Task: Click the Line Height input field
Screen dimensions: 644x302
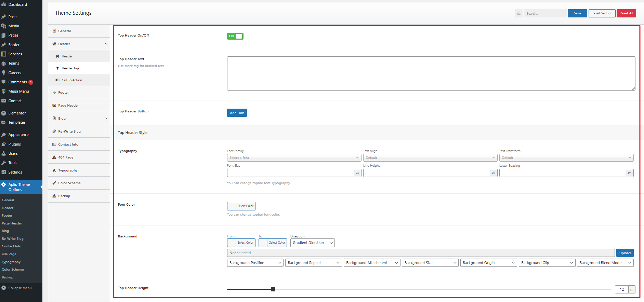Action: 426,173
